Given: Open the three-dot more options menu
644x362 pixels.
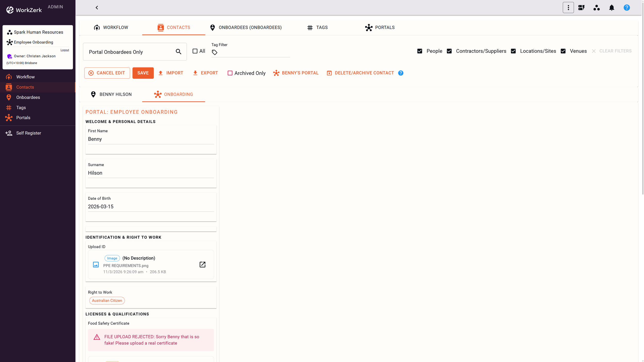Looking at the screenshot, I should click(x=568, y=8).
